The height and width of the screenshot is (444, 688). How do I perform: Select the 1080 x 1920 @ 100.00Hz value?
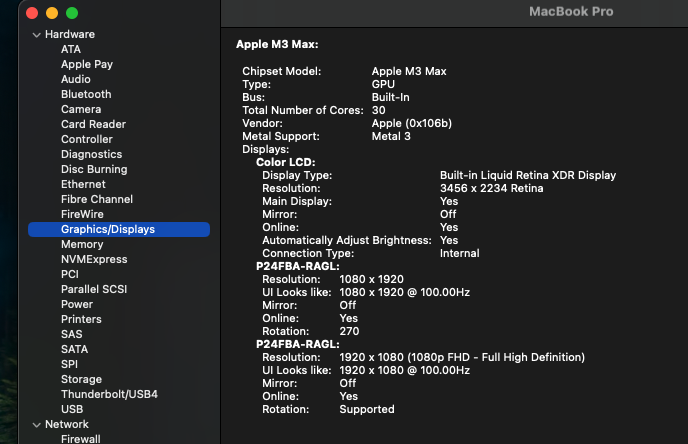point(405,292)
